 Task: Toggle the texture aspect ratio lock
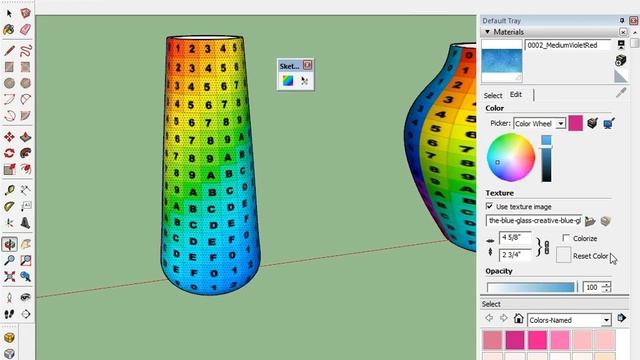point(547,247)
